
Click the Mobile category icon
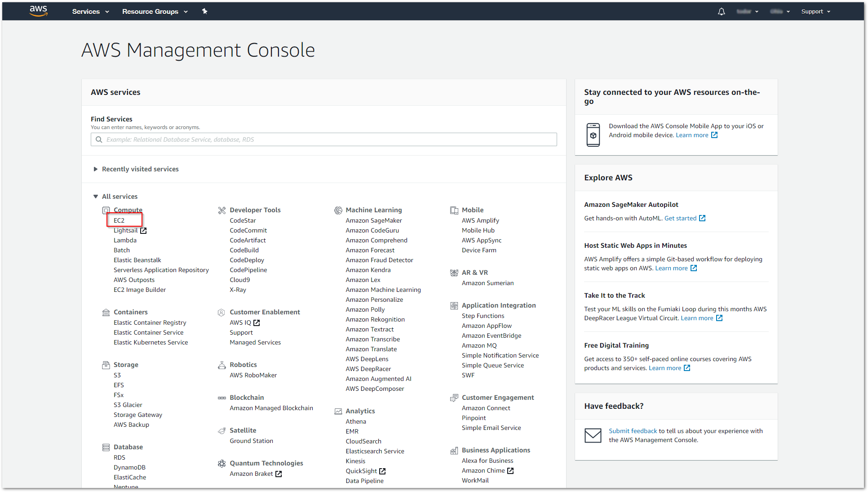[x=454, y=210]
